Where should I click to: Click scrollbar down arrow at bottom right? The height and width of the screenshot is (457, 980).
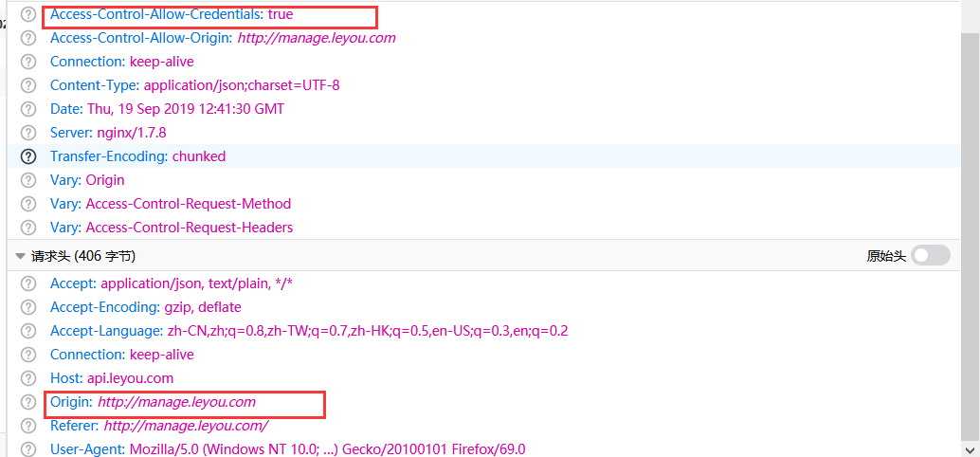(970, 448)
